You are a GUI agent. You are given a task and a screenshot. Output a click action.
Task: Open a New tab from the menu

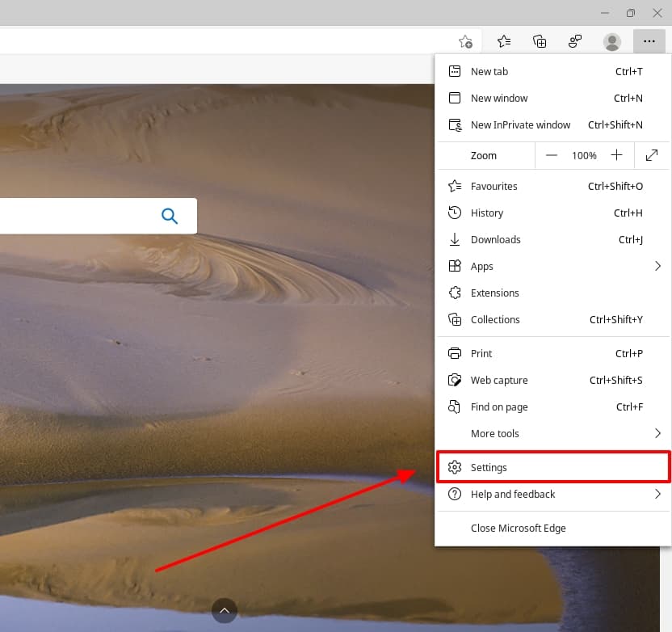489,71
